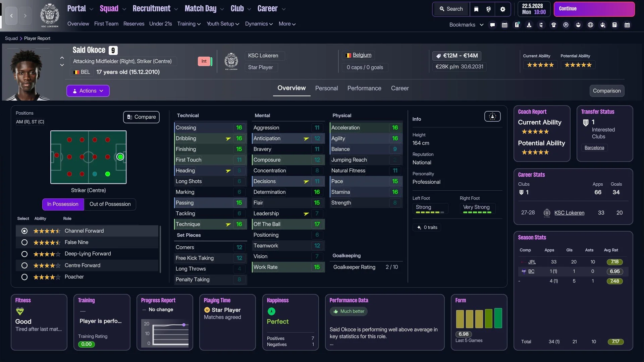
Task: Click the player icon button in the Info panel
Action: (x=492, y=116)
